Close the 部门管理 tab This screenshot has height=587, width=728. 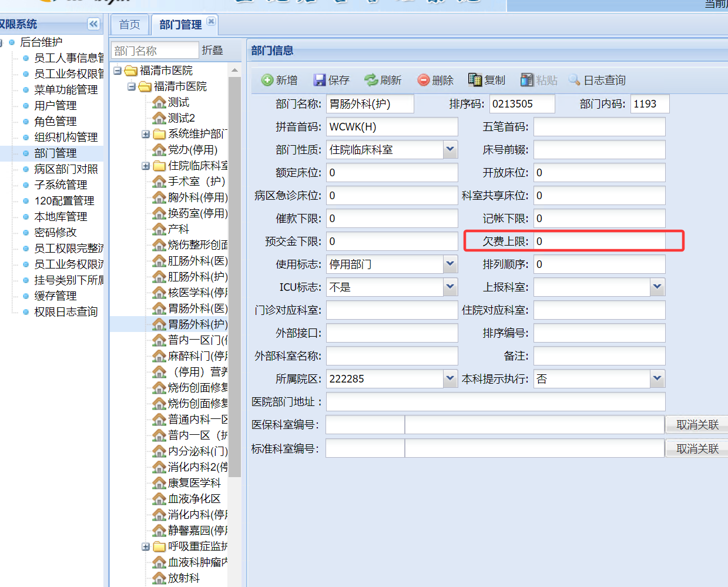[211, 22]
